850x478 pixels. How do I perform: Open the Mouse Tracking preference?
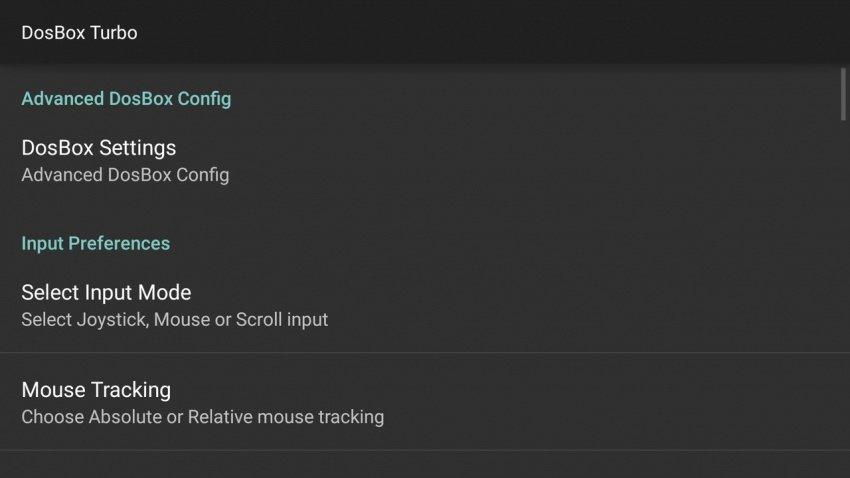tap(425, 402)
